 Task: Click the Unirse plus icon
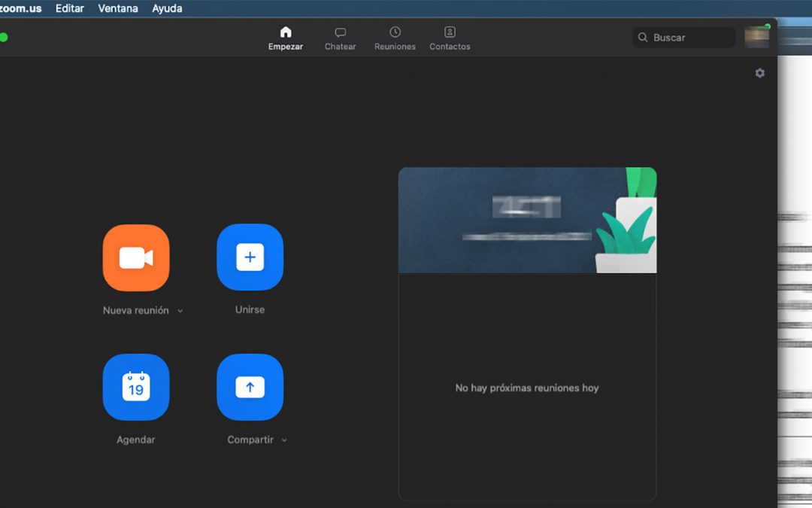(250, 257)
